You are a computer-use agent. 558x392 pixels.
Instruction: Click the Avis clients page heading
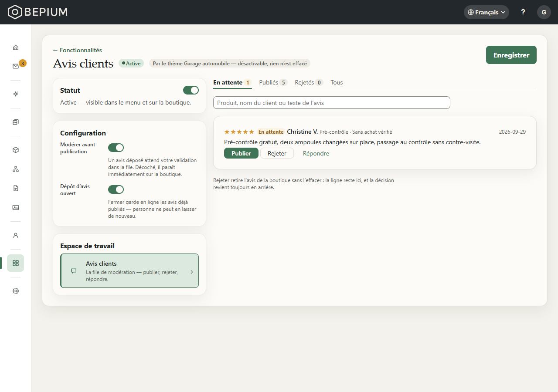(83, 64)
